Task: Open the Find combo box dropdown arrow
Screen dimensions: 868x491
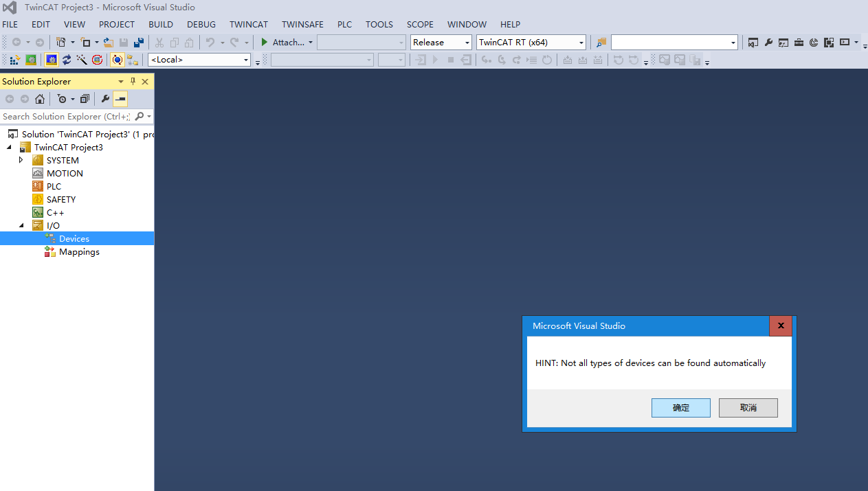Action: [x=733, y=43]
